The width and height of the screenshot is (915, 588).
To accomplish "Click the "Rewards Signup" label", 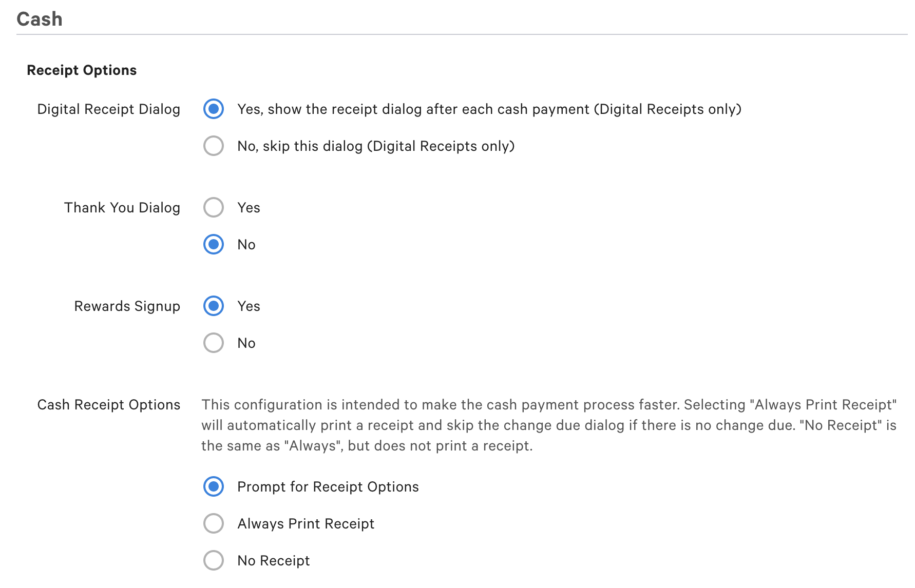I will [127, 306].
